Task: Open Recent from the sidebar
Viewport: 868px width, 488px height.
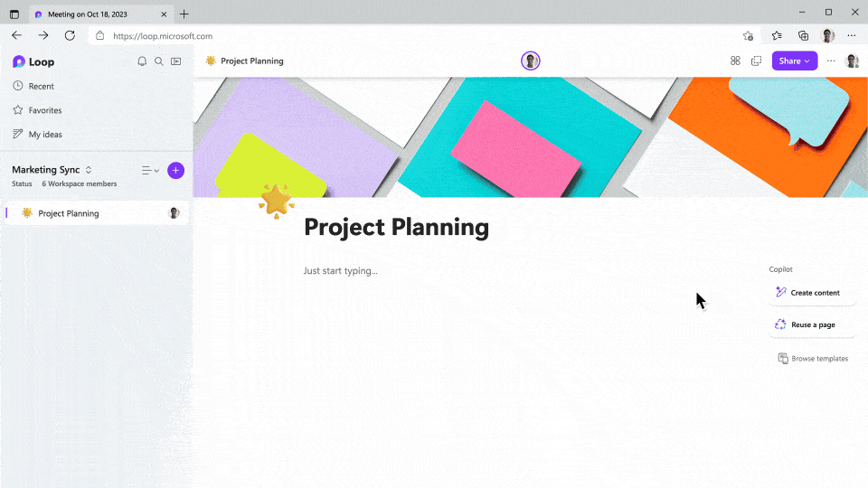Action: click(41, 86)
